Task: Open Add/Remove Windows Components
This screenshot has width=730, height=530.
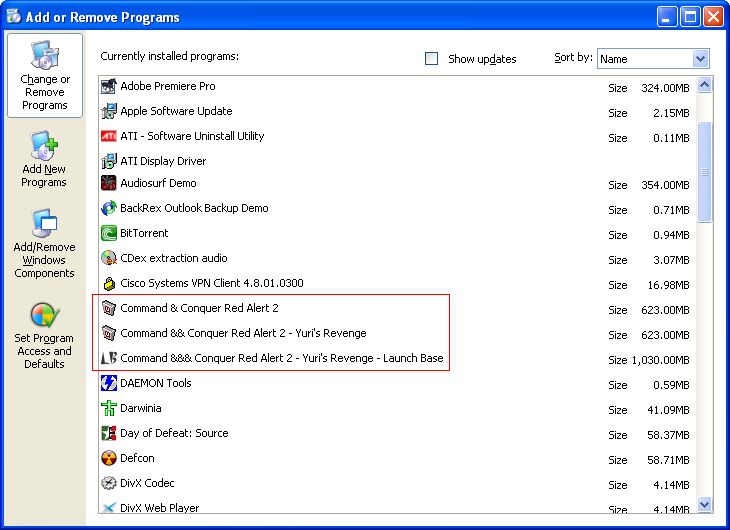Action: click(x=44, y=244)
